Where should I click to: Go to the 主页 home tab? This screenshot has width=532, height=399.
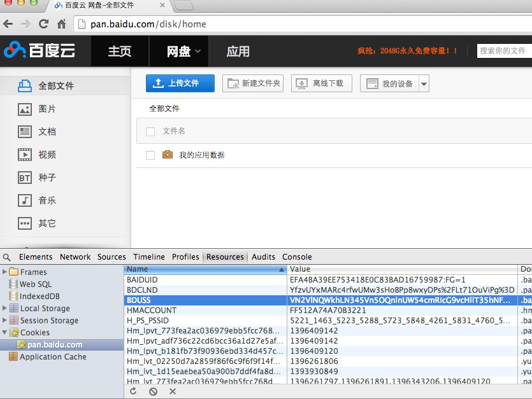click(120, 51)
